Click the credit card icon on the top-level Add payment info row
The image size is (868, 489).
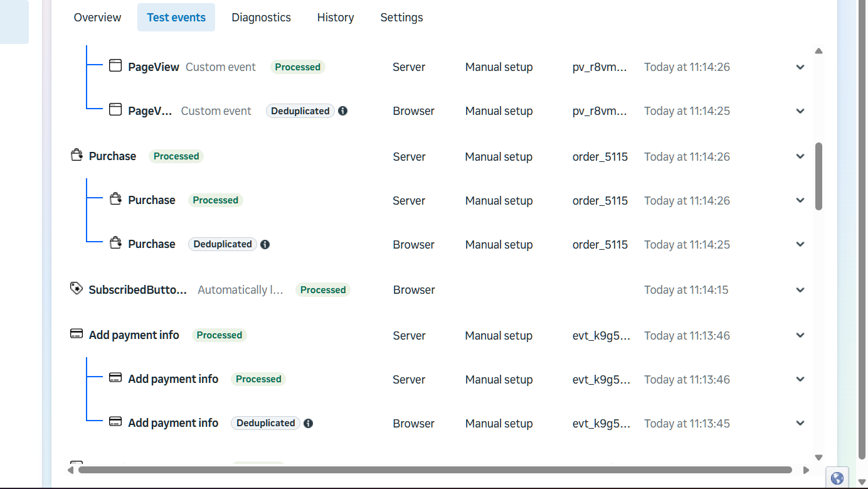pos(77,335)
